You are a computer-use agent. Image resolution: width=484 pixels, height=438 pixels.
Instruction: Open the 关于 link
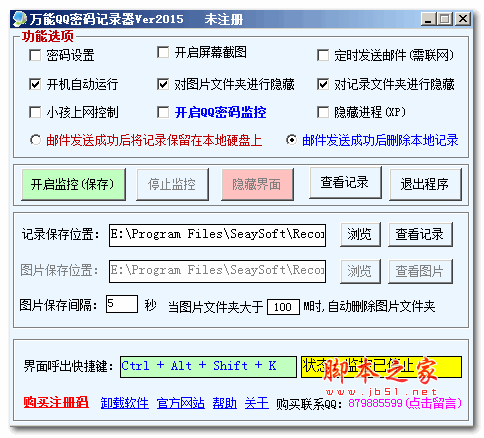[257, 403]
